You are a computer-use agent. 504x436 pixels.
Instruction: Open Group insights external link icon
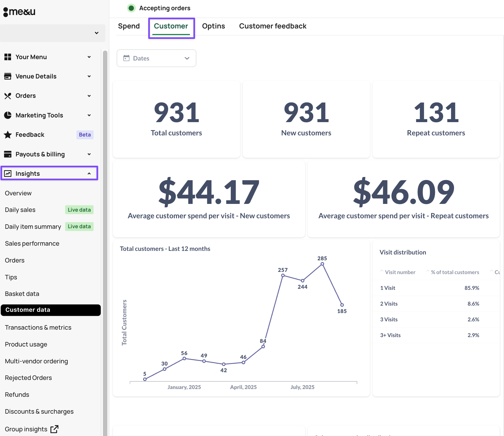pos(54,429)
